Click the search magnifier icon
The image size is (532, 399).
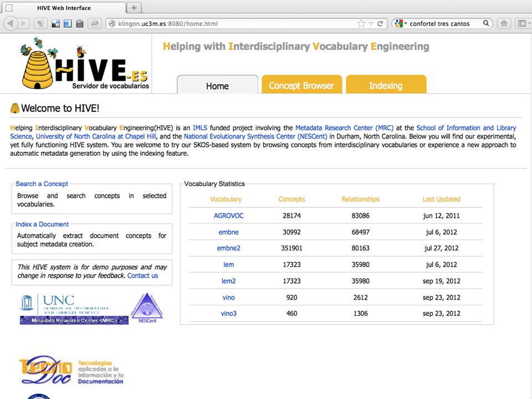(x=486, y=23)
